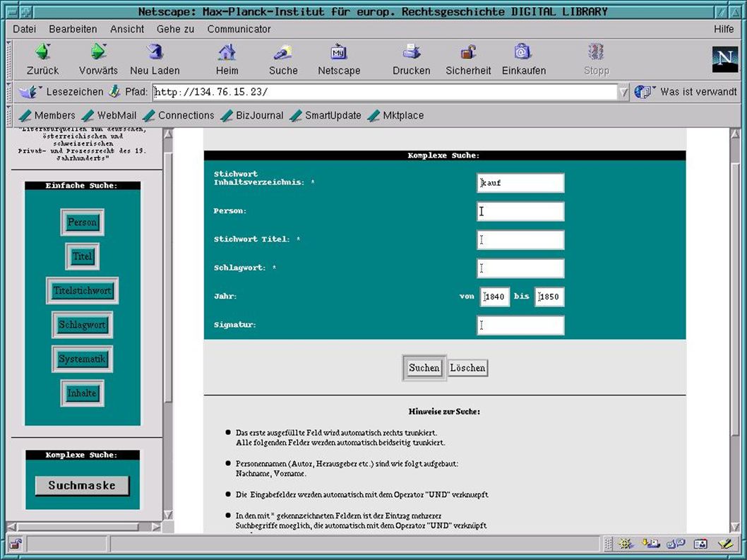Open the Bearbeiten menu

click(73, 29)
